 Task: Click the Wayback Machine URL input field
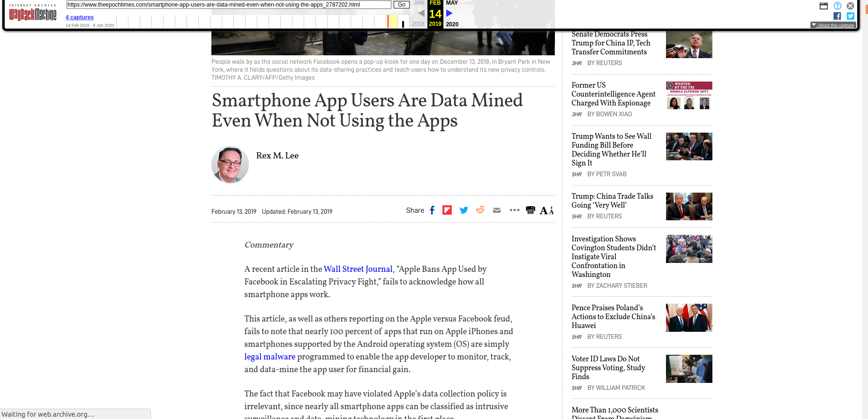(228, 5)
